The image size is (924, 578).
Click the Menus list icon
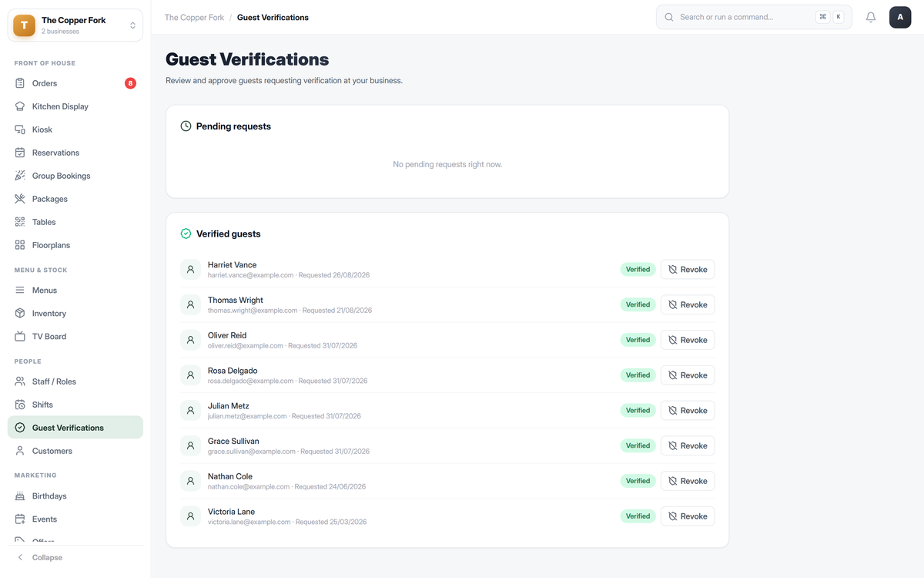(x=20, y=291)
